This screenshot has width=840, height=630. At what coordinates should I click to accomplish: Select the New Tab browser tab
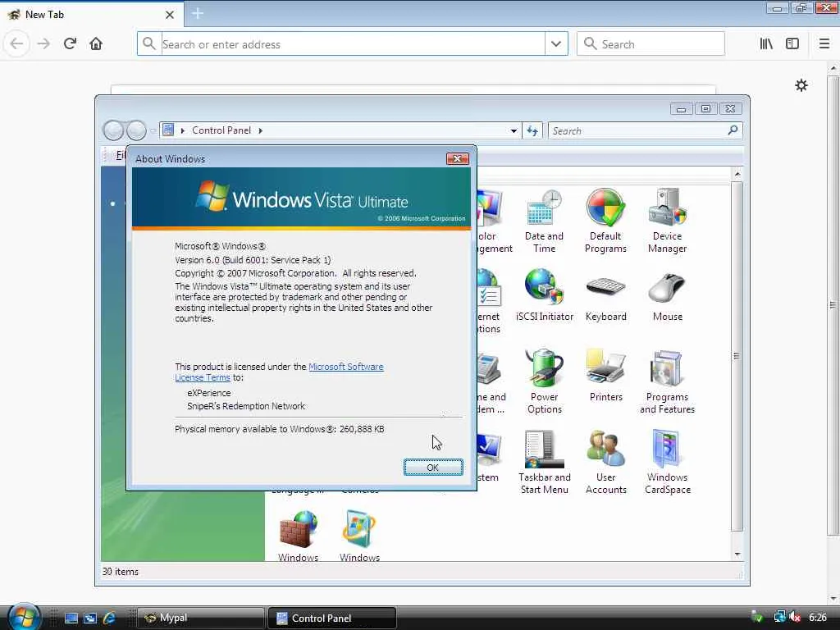pos(92,15)
